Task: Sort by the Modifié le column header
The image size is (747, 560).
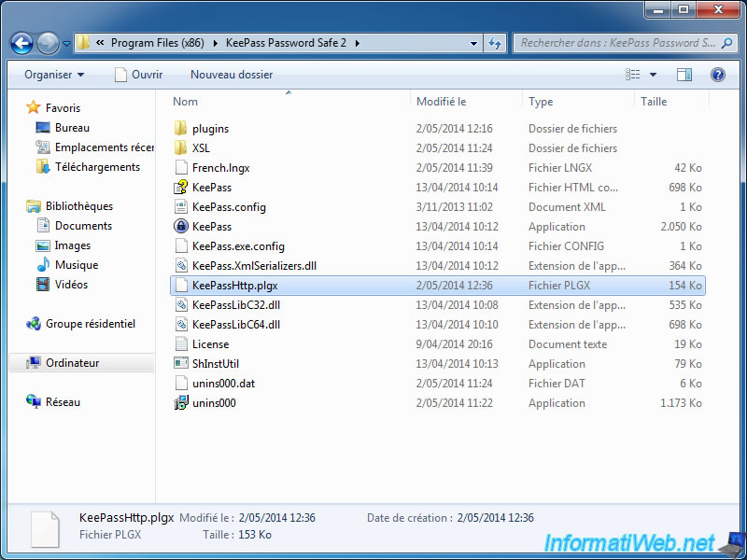Action: [x=465, y=102]
